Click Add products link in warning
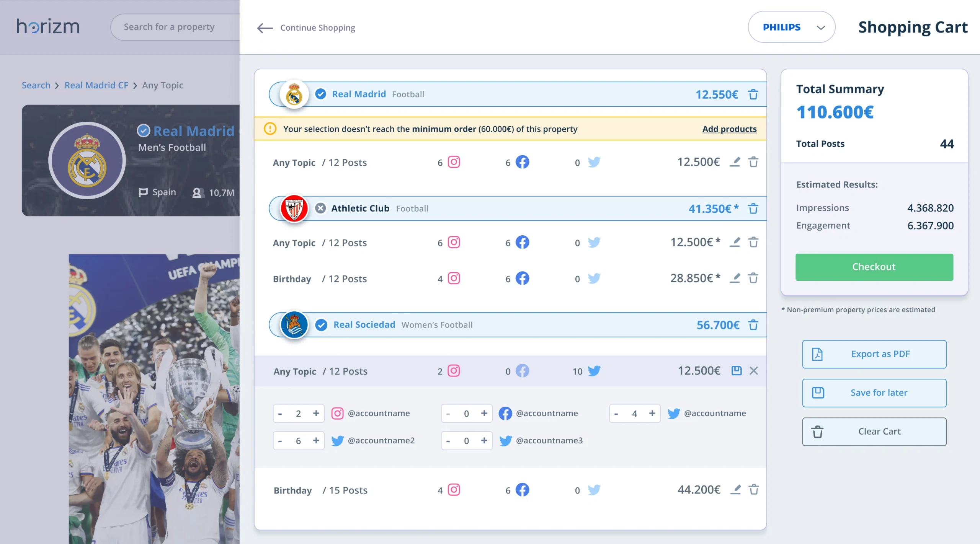Image resolution: width=980 pixels, height=544 pixels. click(729, 129)
